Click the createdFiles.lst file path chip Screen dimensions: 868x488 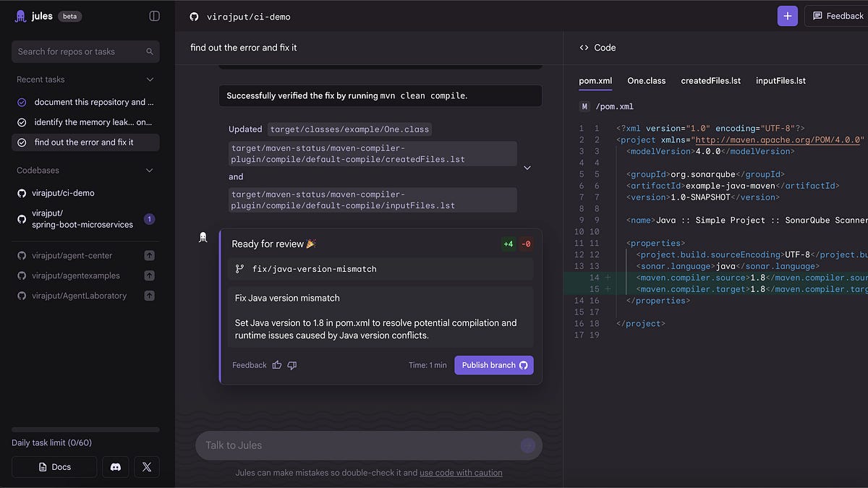coord(373,154)
